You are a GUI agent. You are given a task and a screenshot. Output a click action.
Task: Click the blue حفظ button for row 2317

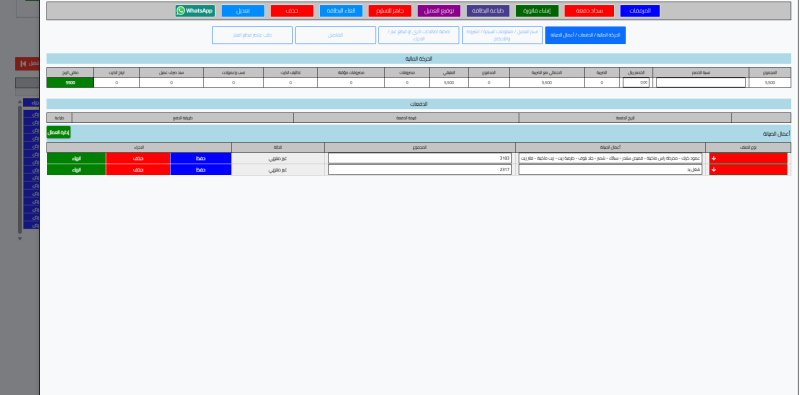(201, 169)
